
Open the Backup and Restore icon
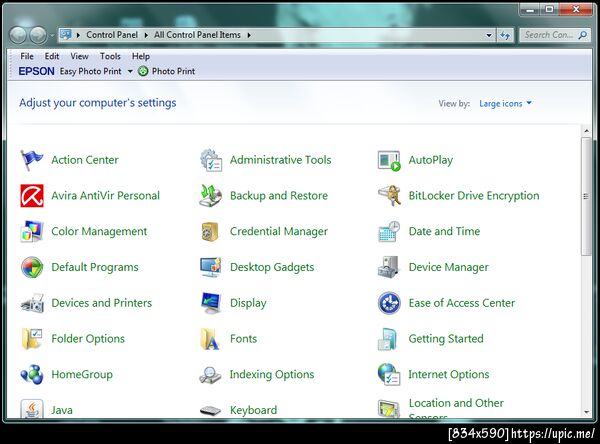210,195
